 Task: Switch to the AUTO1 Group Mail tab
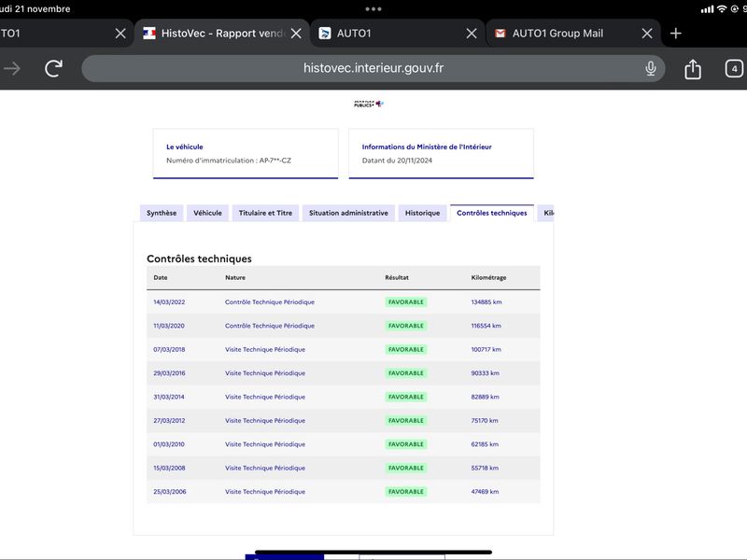557,34
